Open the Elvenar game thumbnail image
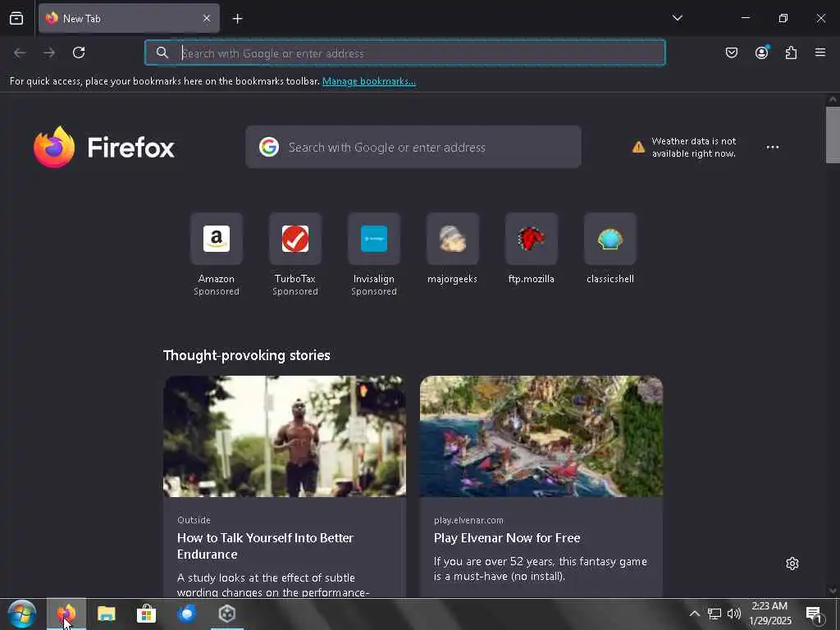The image size is (840, 630). click(x=541, y=436)
